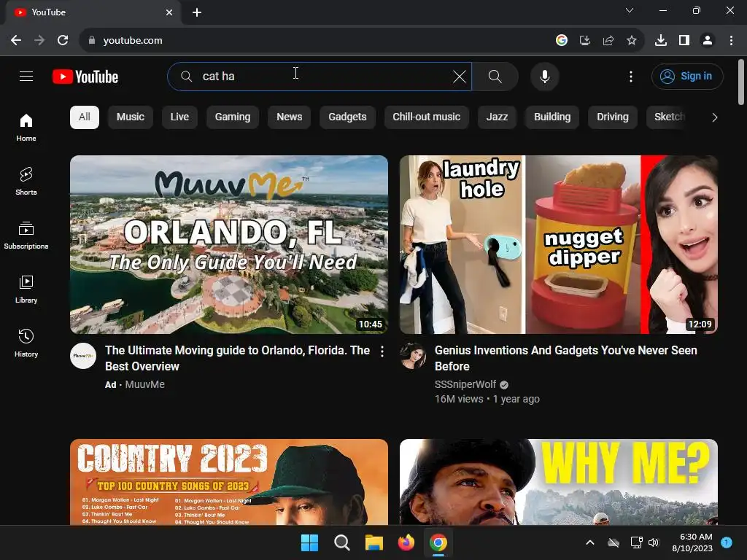The height and width of the screenshot is (560, 747).
Task: Launch Firefox from the taskbar
Action: pos(406,542)
